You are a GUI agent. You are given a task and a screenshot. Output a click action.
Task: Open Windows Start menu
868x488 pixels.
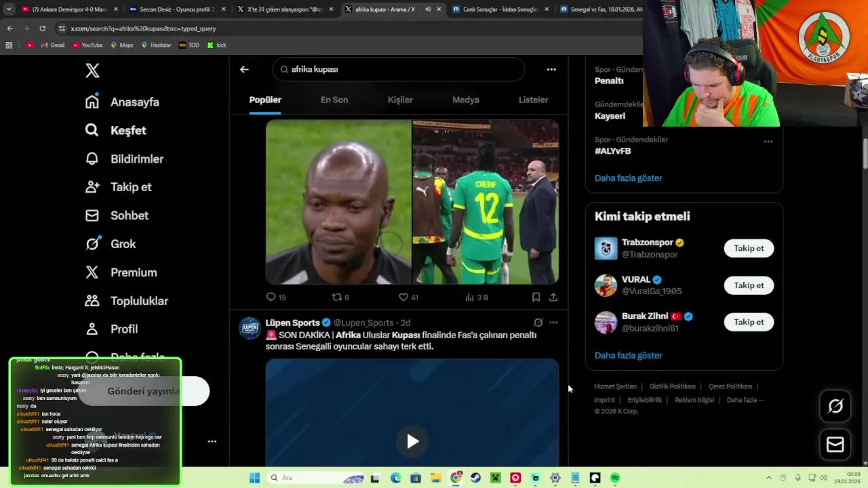pos(254,478)
